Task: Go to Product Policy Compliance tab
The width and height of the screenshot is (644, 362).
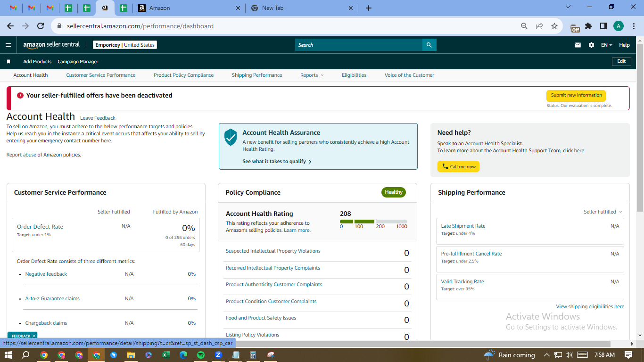Action: click(183, 75)
